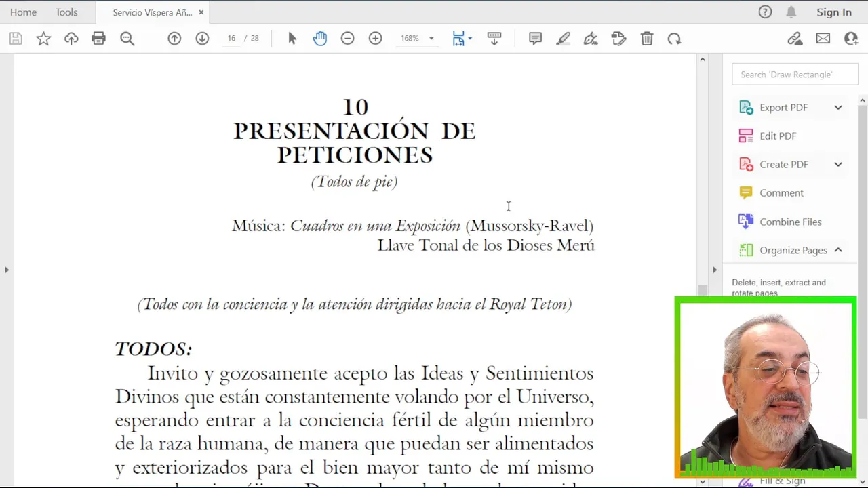Open the find text magnifier
The height and width of the screenshot is (488, 868).
(127, 39)
